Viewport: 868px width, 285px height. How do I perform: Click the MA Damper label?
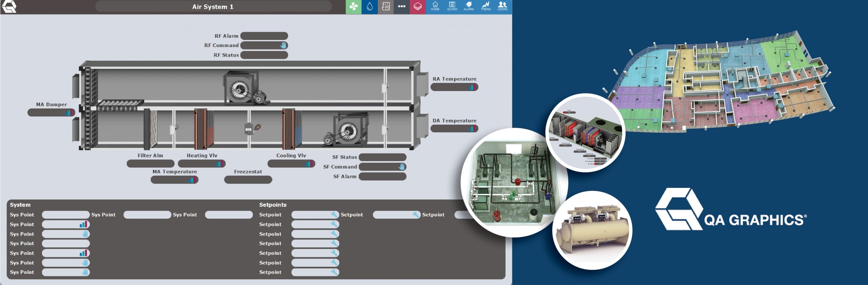[52, 105]
